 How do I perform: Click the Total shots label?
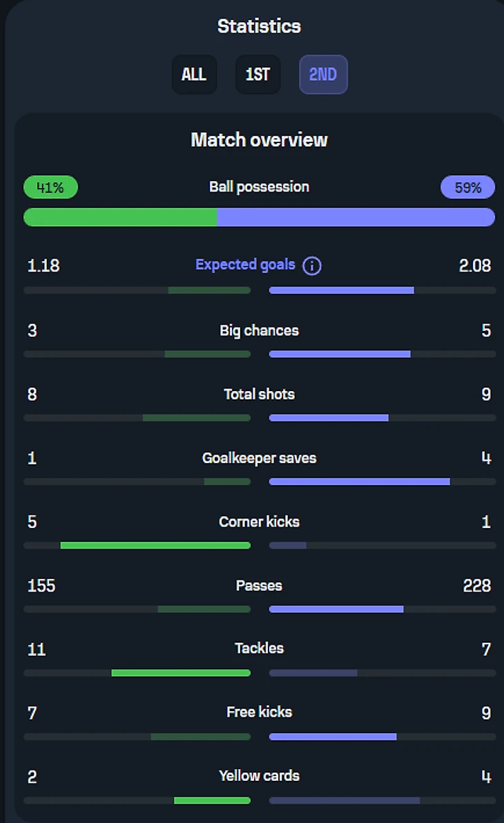[259, 394]
